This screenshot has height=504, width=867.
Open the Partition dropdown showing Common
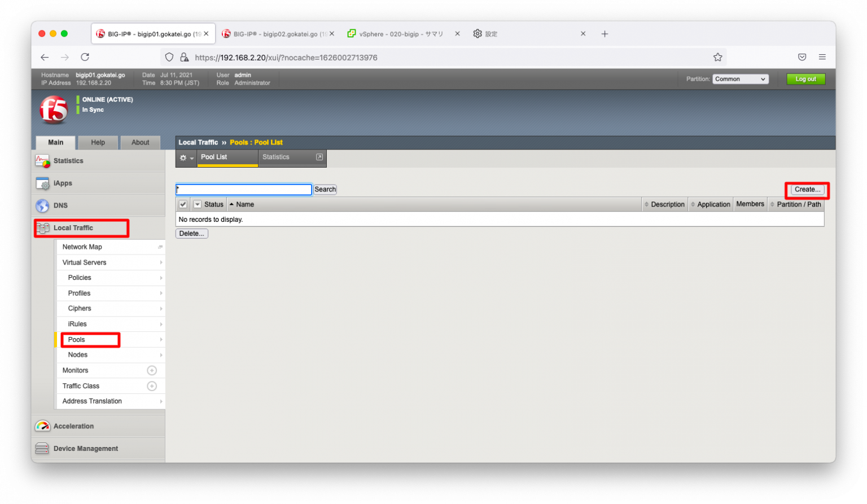point(740,79)
